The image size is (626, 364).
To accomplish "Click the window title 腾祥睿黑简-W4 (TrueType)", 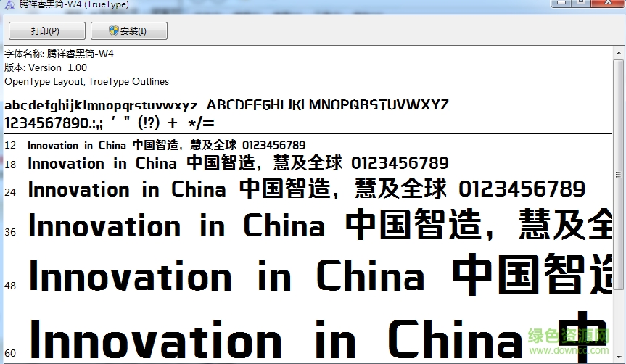I will [x=74, y=4].
